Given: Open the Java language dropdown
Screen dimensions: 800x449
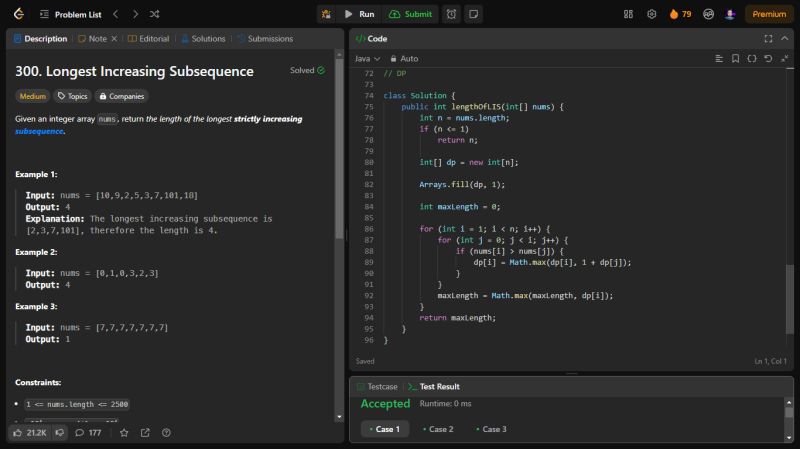Looking at the screenshot, I should (x=367, y=59).
